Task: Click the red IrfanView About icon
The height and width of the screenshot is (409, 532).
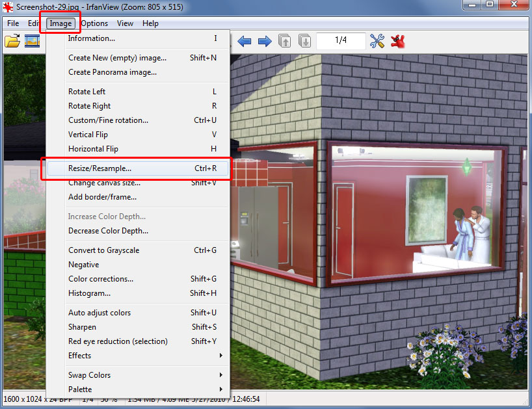Action: point(398,42)
